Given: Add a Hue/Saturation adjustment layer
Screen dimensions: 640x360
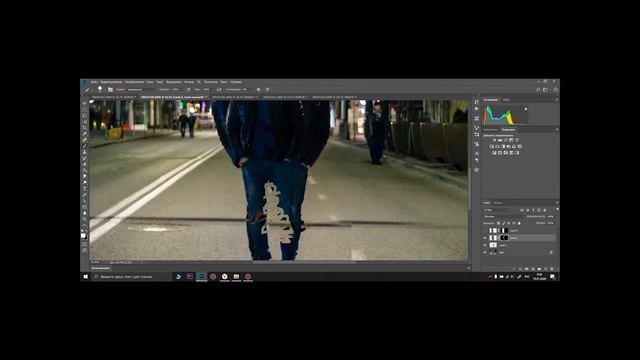Looking at the screenshot, I should (x=491, y=147).
